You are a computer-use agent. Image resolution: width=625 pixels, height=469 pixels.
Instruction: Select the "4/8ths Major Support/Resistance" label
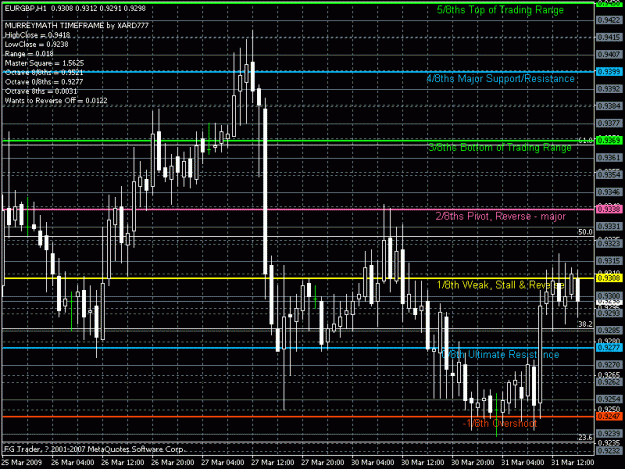500,79
